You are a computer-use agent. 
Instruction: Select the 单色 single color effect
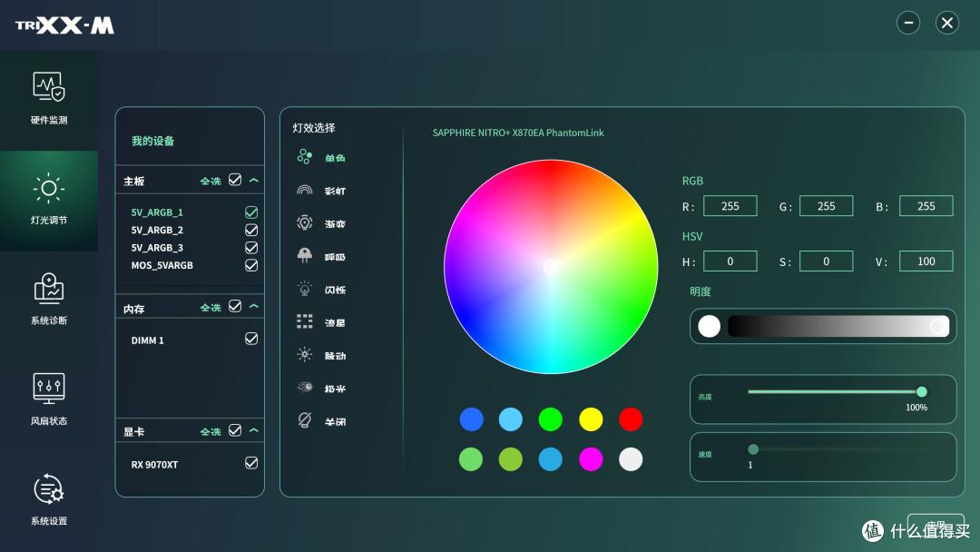pos(321,157)
